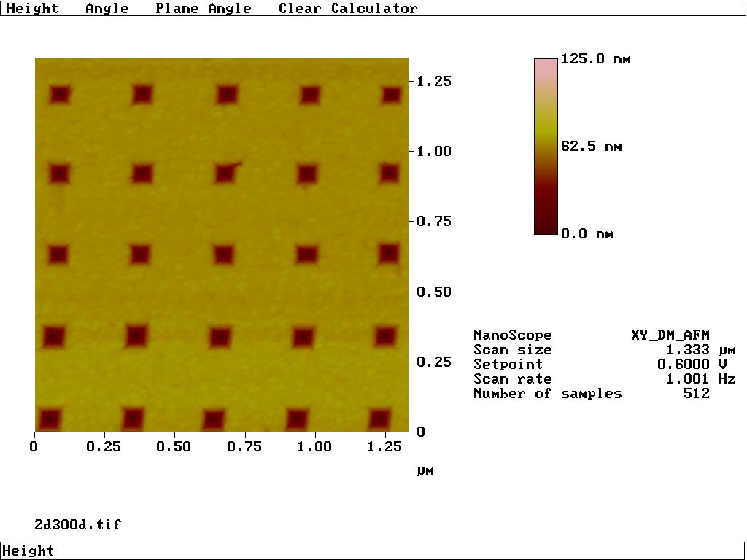The image size is (747, 560).
Task: Click the height color scale bar
Action: pos(546,146)
